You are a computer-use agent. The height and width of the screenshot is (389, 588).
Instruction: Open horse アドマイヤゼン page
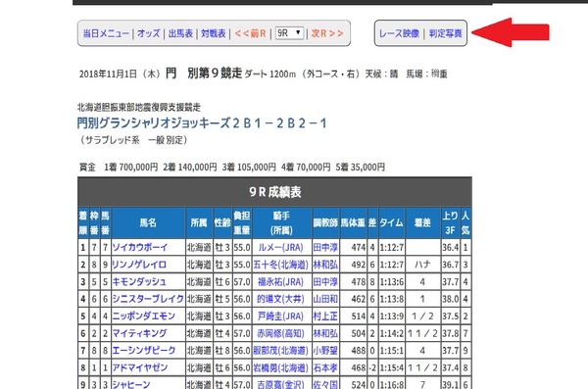coord(140,367)
